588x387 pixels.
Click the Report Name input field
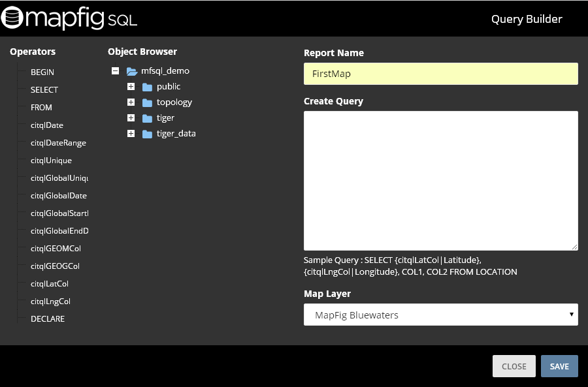click(440, 74)
